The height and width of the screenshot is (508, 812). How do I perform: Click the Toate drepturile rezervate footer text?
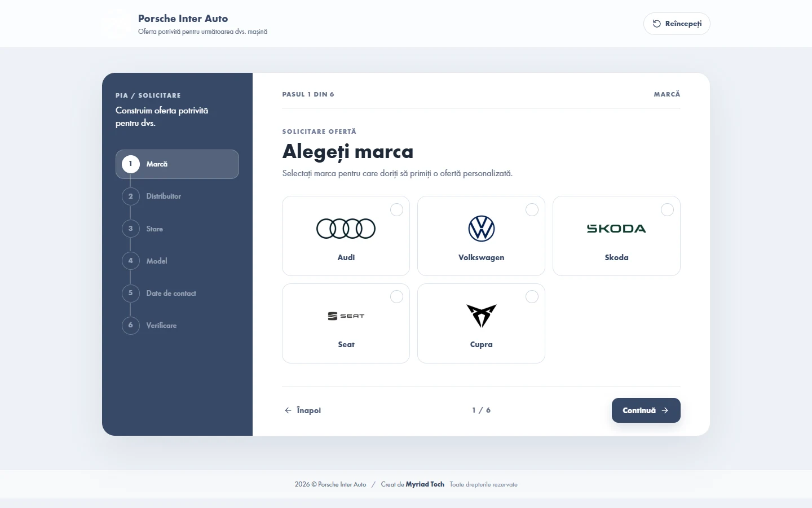[483, 484]
